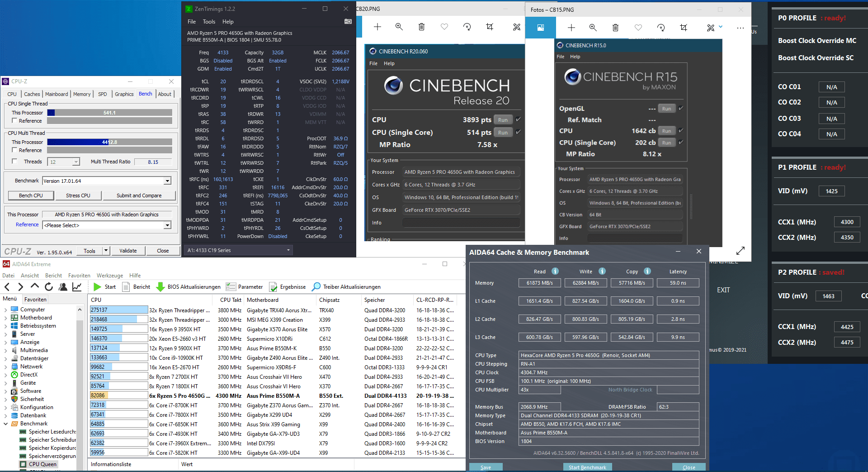Screen dimensions: 868x472
Task: Click the ZenTimings screenshot camera icon
Action: tap(348, 21)
